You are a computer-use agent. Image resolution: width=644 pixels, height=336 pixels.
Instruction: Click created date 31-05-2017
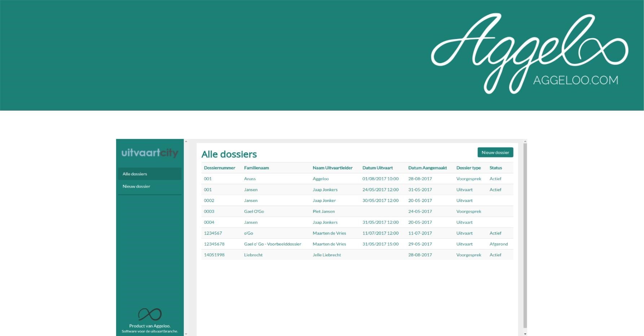coord(420,189)
